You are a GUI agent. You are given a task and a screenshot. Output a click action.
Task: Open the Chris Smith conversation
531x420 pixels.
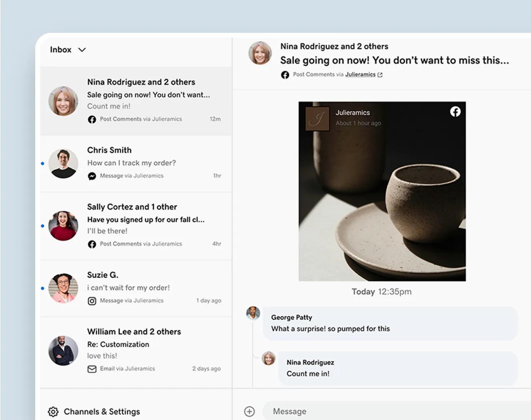136,164
